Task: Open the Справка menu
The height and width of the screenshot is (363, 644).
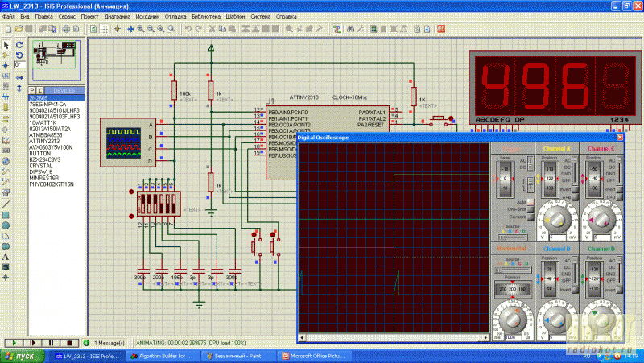Action: pos(287,17)
